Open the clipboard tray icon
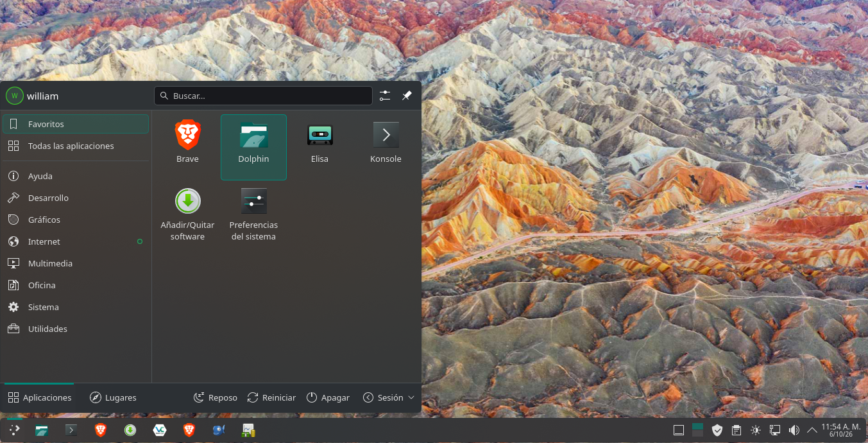868x443 pixels. 736,430
